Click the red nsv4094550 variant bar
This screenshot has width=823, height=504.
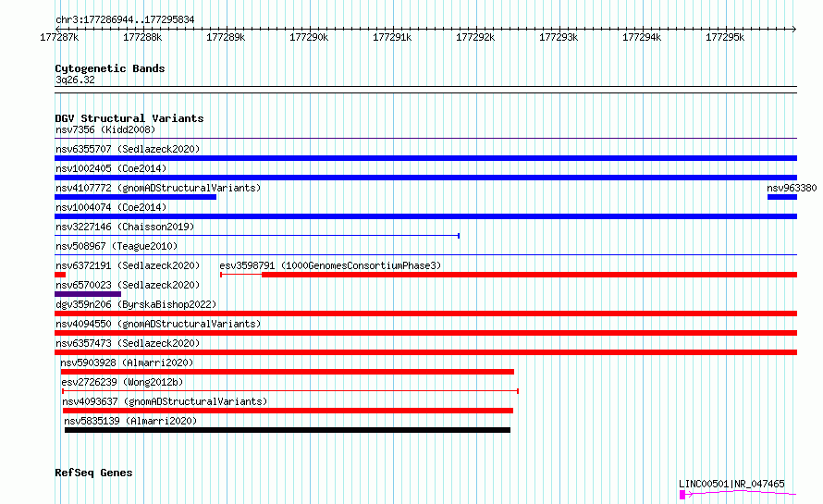point(425,333)
